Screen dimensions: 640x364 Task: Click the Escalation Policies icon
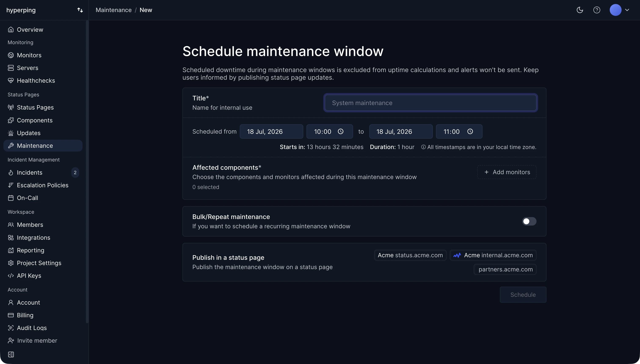click(x=11, y=185)
